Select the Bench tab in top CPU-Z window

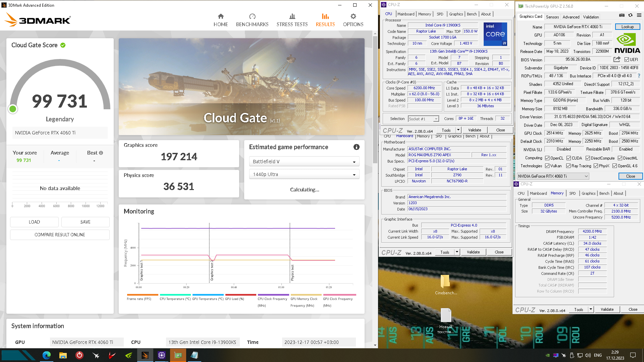point(472,14)
